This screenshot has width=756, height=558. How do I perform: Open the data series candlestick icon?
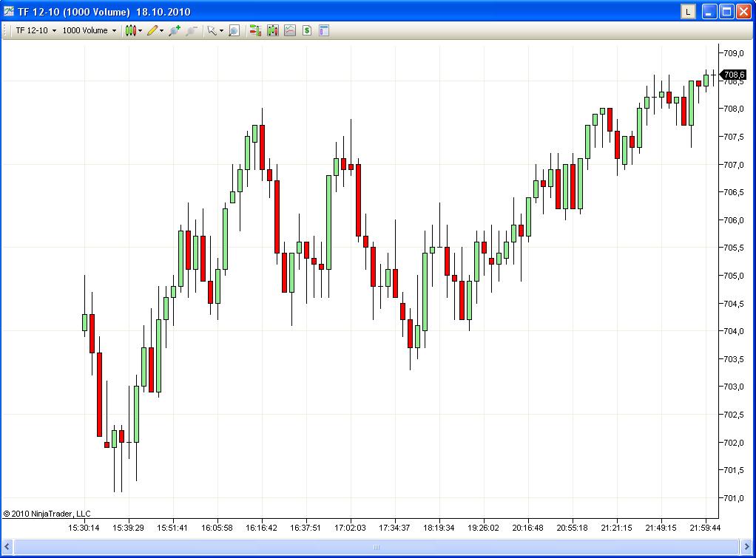click(273, 31)
